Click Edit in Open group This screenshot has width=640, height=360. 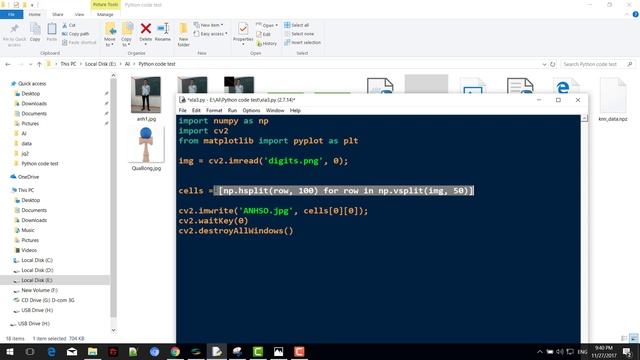pos(264,34)
